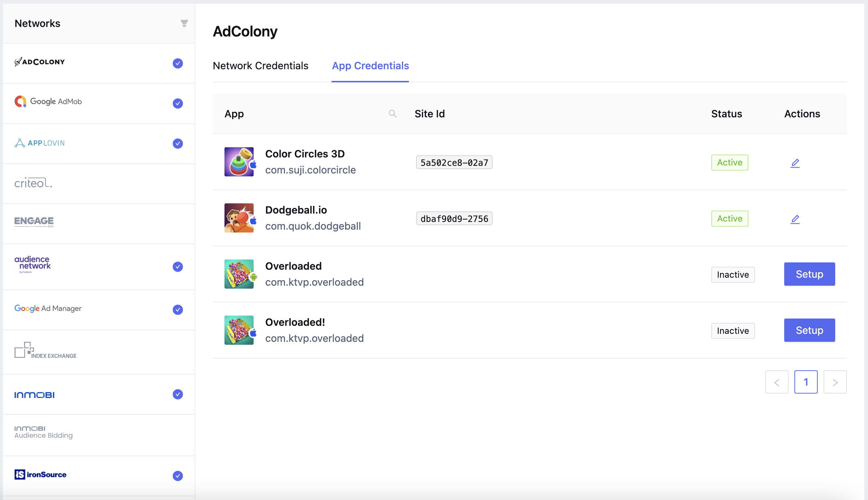Click the Dodgeball.io app thumbnail
The width and height of the screenshot is (868, 500).
point(239,218)
